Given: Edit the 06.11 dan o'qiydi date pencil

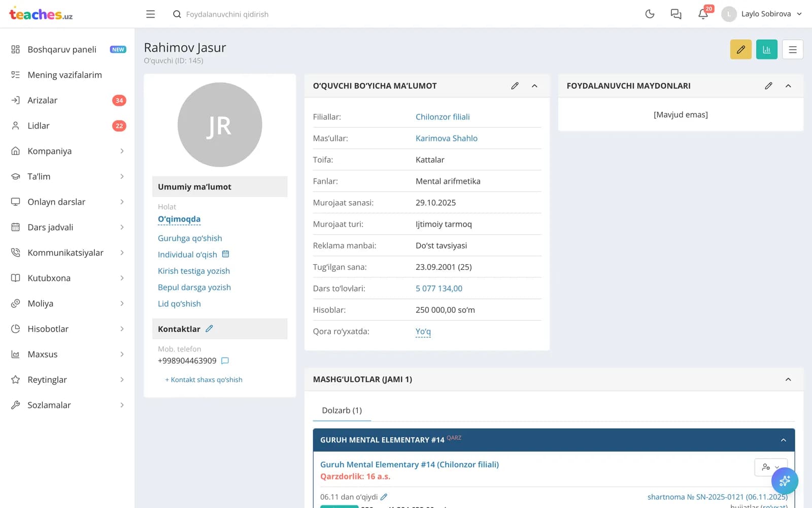Looking at the screenshot, I should pos(384,497).
